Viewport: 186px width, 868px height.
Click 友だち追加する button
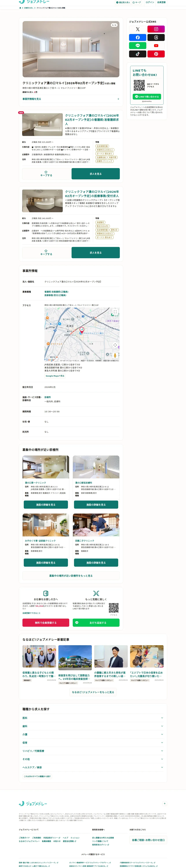point(96,623)
